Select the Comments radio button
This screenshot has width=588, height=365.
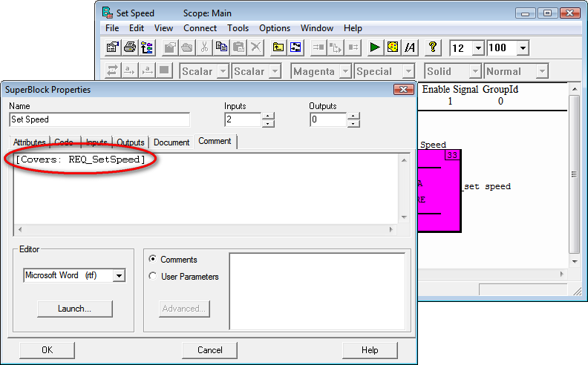click(154, 260)
